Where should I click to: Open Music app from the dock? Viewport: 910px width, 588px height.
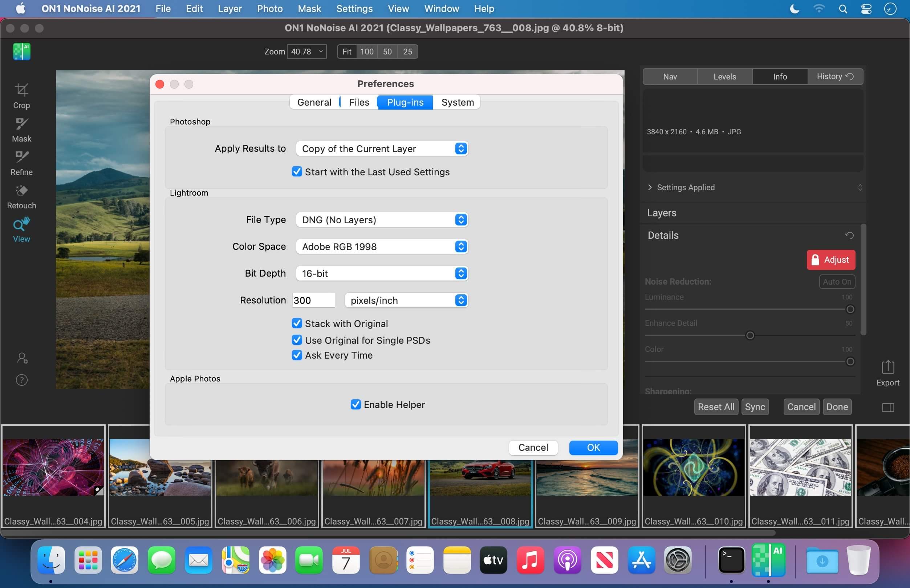(531, 560)
